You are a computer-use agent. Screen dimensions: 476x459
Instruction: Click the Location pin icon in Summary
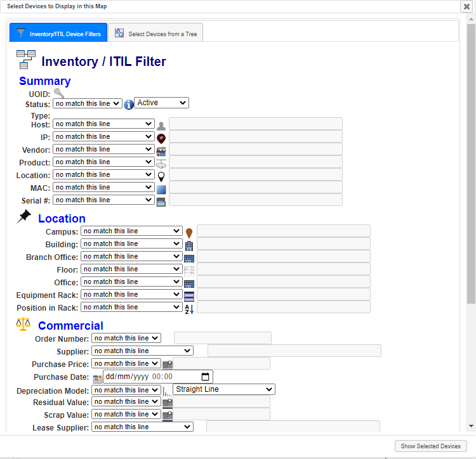(x=161, y=176)
